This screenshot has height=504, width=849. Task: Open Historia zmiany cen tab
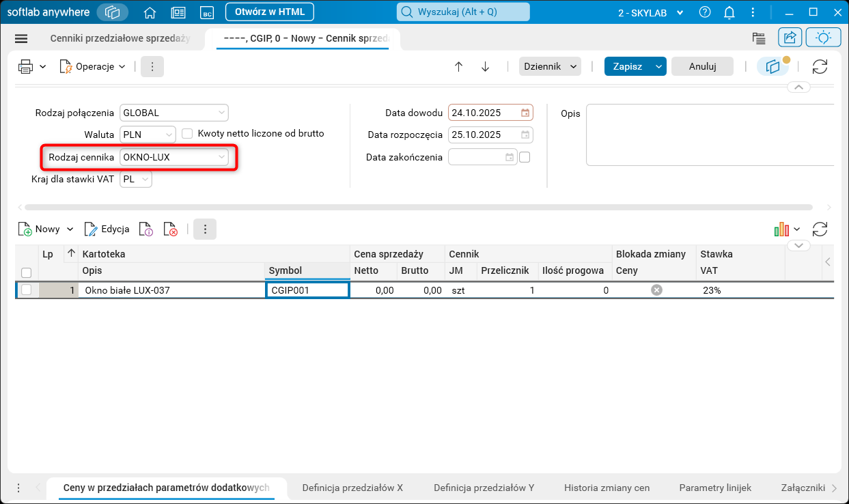tap(607, 488)
